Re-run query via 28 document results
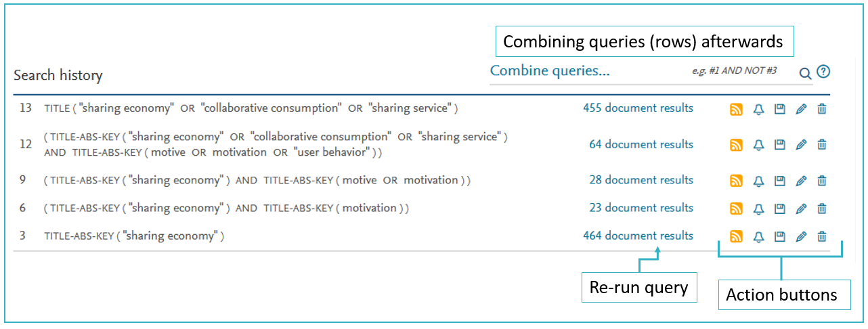868x329 pixels. pyautogui.click(x=641, y=180)
